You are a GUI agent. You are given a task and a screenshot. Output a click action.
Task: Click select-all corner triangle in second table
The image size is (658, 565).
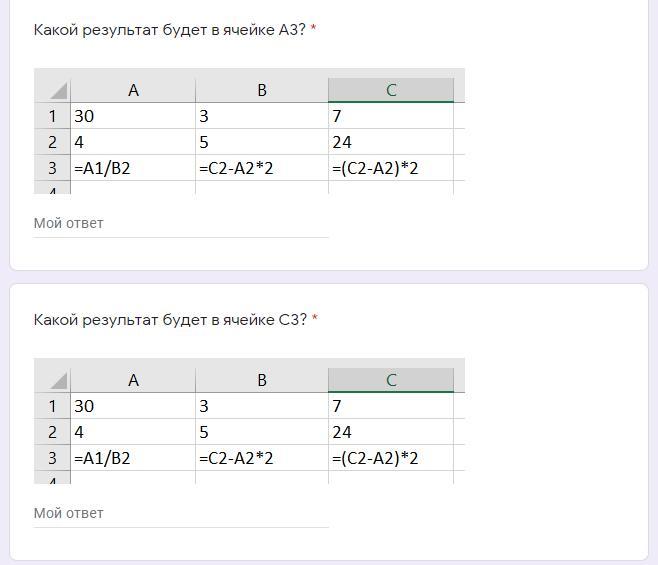click(56, 380)
